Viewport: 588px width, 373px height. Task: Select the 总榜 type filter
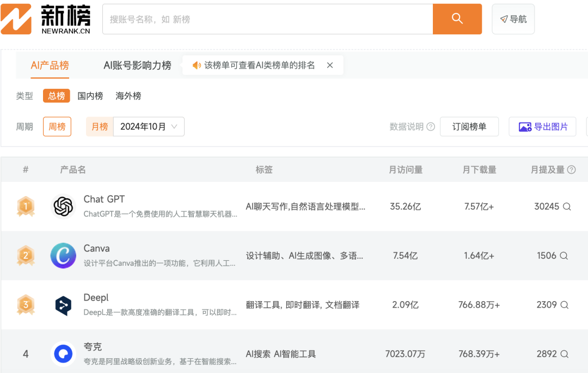[56, 96]
